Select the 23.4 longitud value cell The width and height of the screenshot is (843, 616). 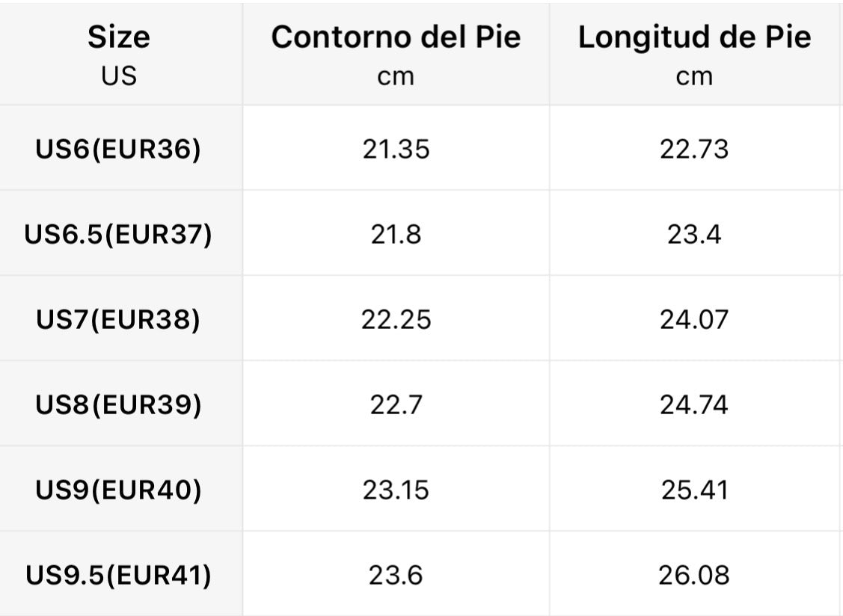tap(694, 235)
